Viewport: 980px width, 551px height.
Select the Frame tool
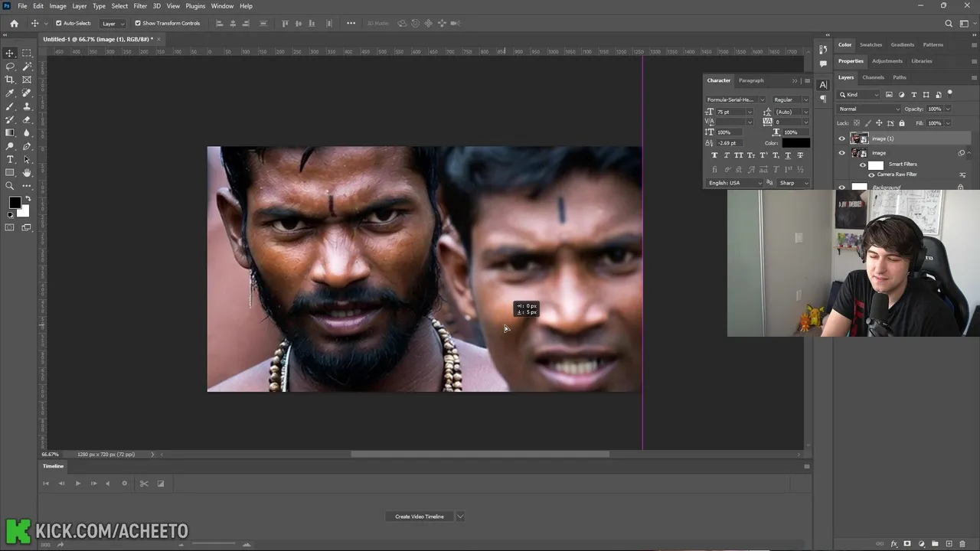coord(27,80)
